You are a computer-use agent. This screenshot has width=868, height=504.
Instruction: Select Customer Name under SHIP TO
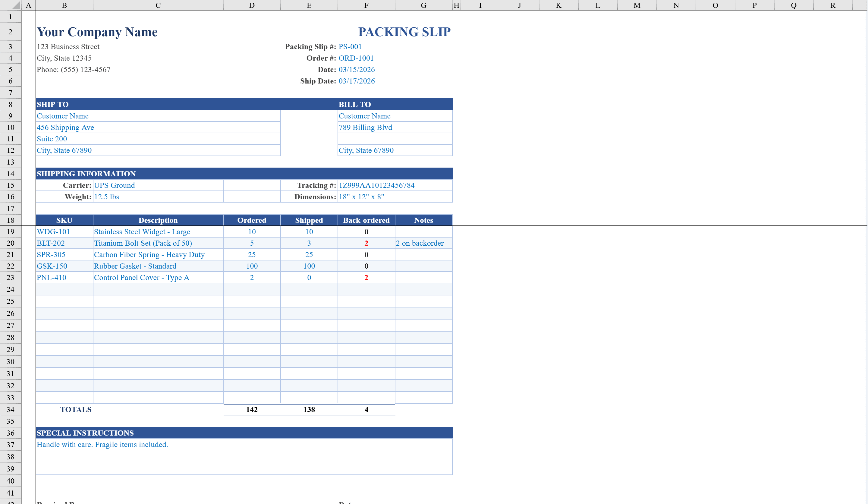coord(62,116)
